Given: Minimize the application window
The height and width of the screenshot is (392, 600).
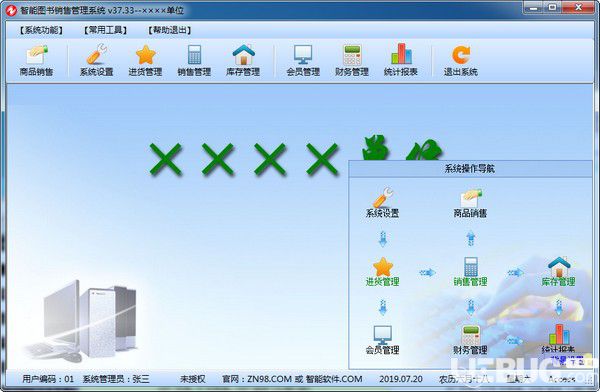Looking at the screenshot, I should (x=534, y=7).
